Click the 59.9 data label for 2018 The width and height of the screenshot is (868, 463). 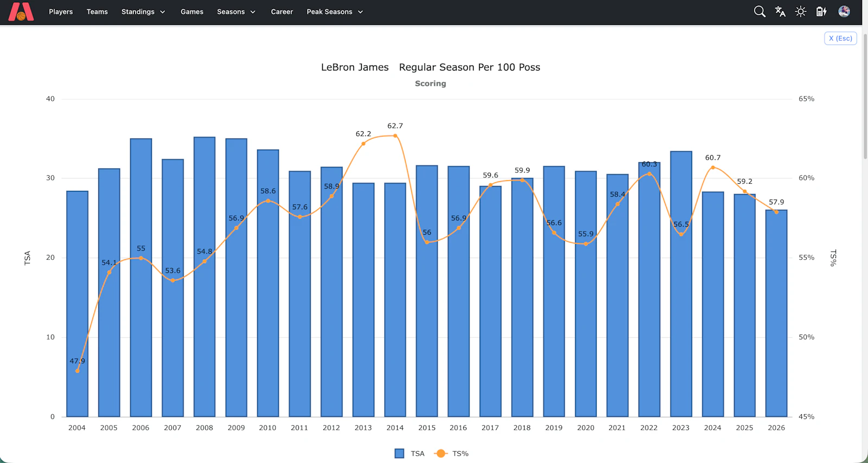522,170
